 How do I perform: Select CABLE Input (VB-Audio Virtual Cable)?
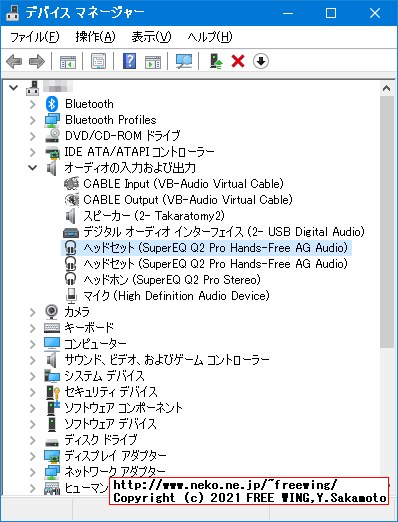point(183,184)
